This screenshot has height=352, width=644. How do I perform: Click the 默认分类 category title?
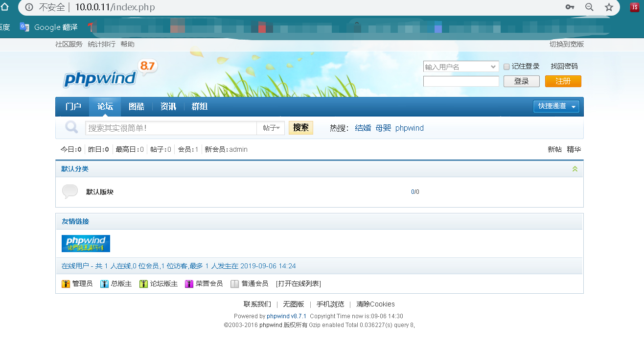(x=75, y=169)
